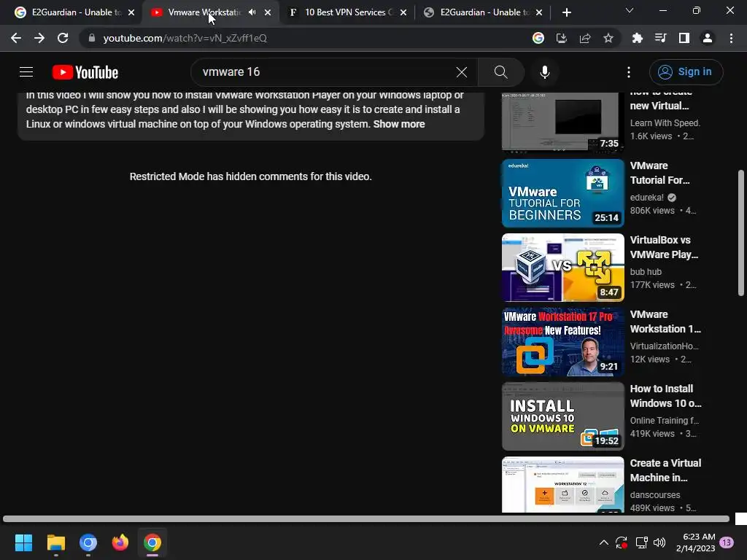Start voice search with the microphone icon
747x560 pixels.
point(544,72)
